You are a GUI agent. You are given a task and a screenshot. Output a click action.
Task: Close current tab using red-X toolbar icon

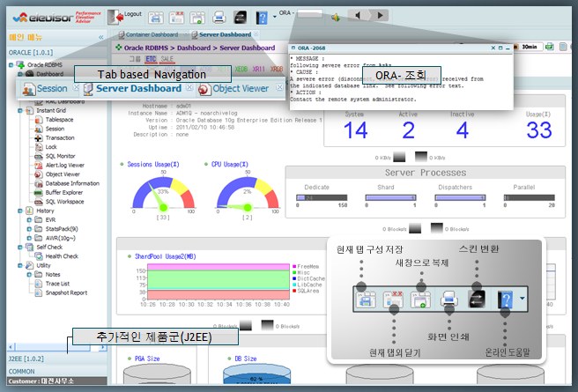(x=176, y=18)
